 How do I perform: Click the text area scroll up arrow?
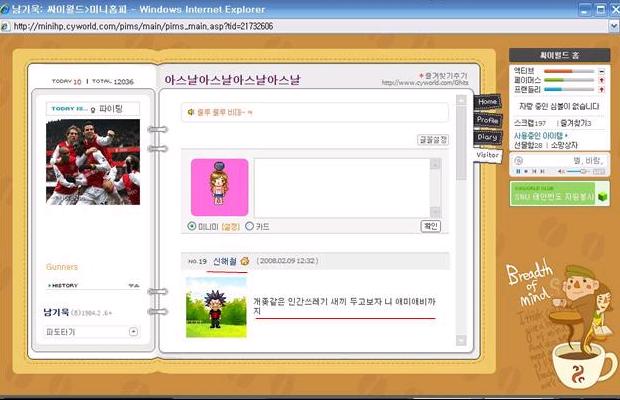pos(435,164)
